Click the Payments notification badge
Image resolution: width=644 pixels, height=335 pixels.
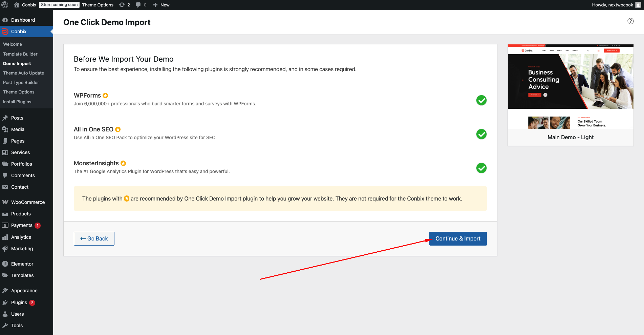pos(38,226)
